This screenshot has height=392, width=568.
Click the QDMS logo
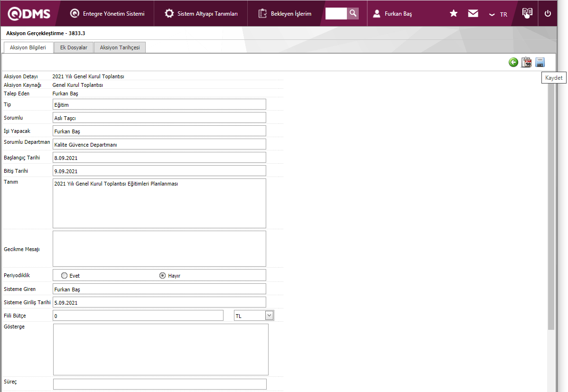point(29,14)
